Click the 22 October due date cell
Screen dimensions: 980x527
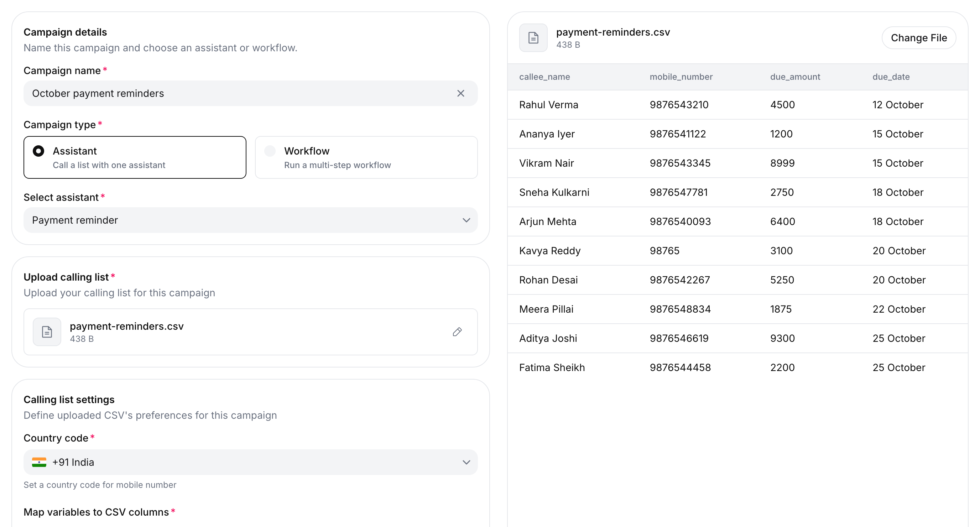click(898, 309)
